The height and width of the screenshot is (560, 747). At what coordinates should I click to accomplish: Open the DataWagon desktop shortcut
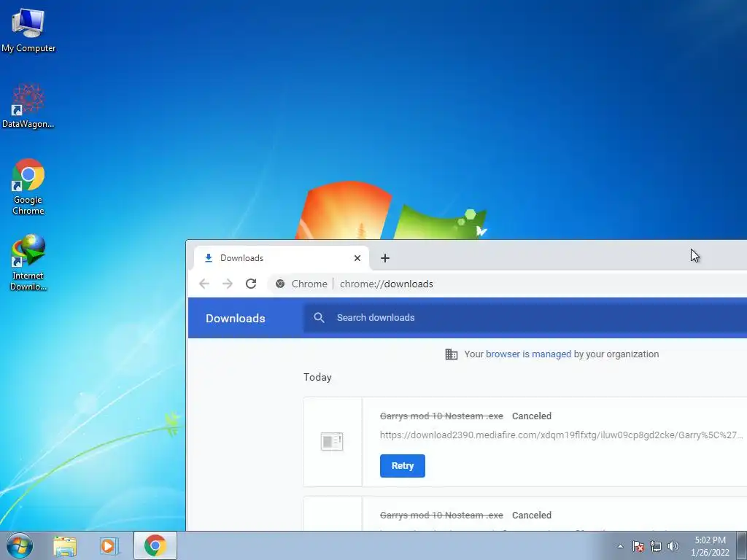pos(28,106)
